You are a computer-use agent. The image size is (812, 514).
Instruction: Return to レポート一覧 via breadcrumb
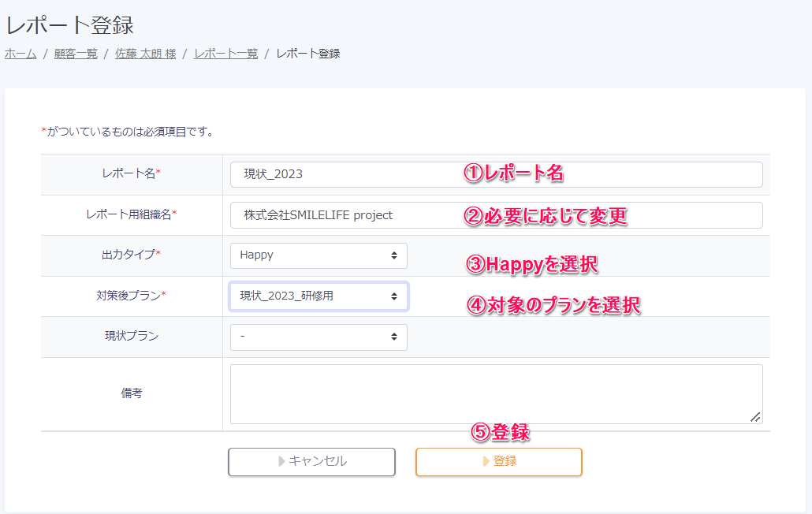[225, 54]
